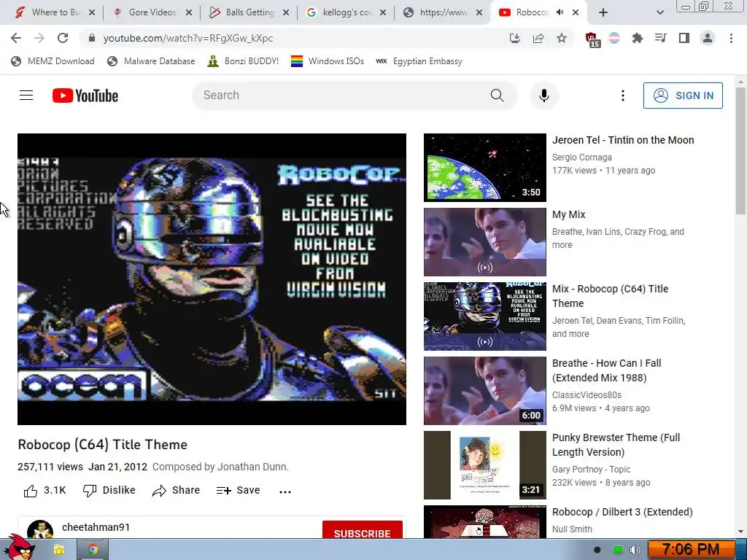This screenshot has height=560, width=747.
Task: Mute the Robocop tab speaker icon
Action: point(560,12)
